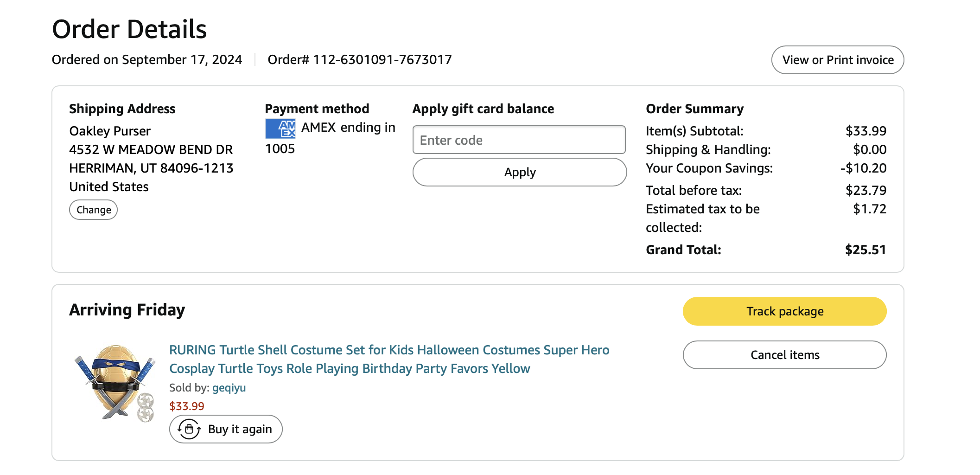This screenshot has height=475, width=980.
Task: Click the Buy it again cart icon
Action: [189, 429]
